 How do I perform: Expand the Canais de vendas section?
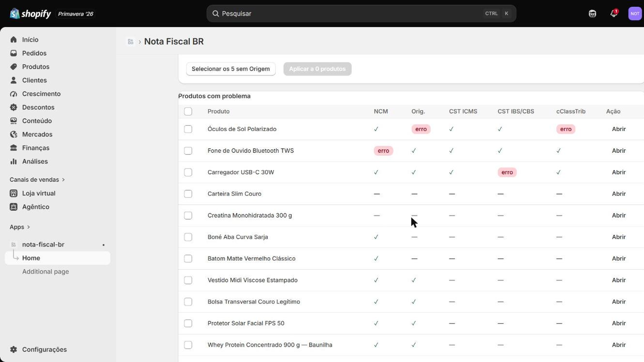[37, 179]
